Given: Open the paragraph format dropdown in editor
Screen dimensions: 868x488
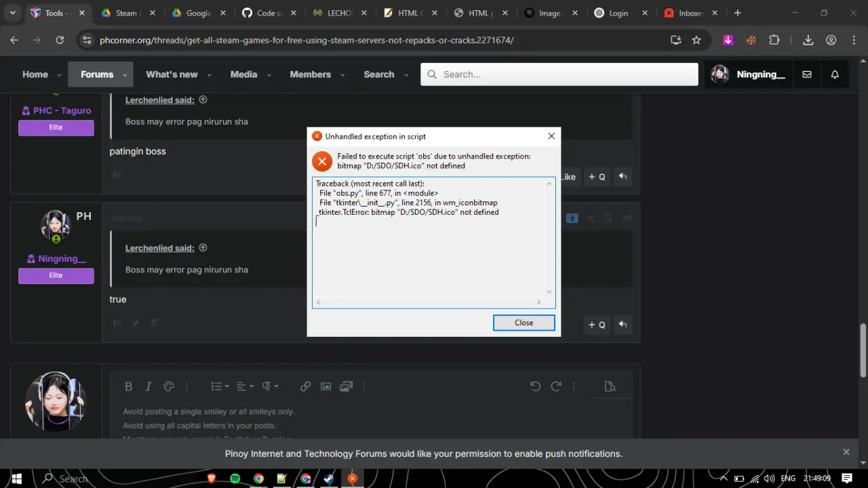Looking at the screenshot, I should (x=270, y=386).
